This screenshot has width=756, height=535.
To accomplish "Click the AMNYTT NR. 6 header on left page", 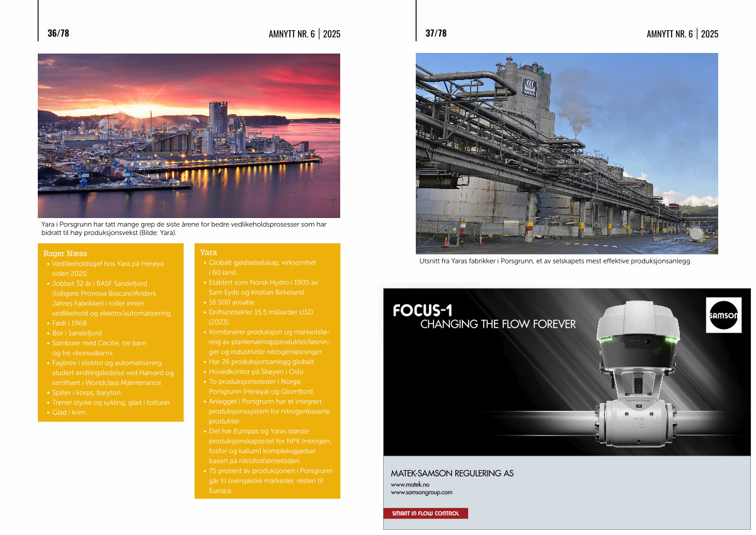I will (x=291, y=34).
